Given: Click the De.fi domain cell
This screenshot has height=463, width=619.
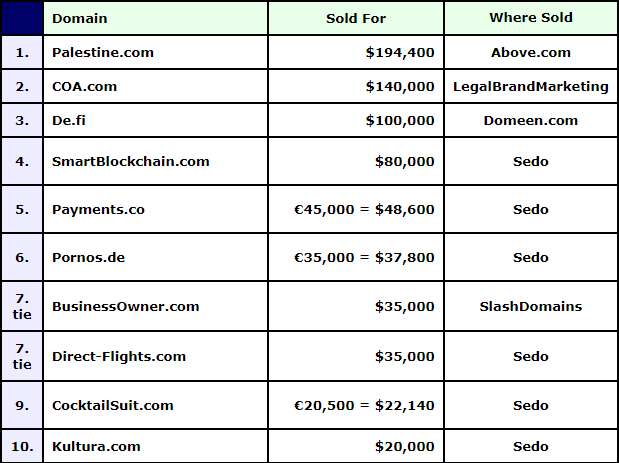Looking at the screenshot, I should point(74,120).
